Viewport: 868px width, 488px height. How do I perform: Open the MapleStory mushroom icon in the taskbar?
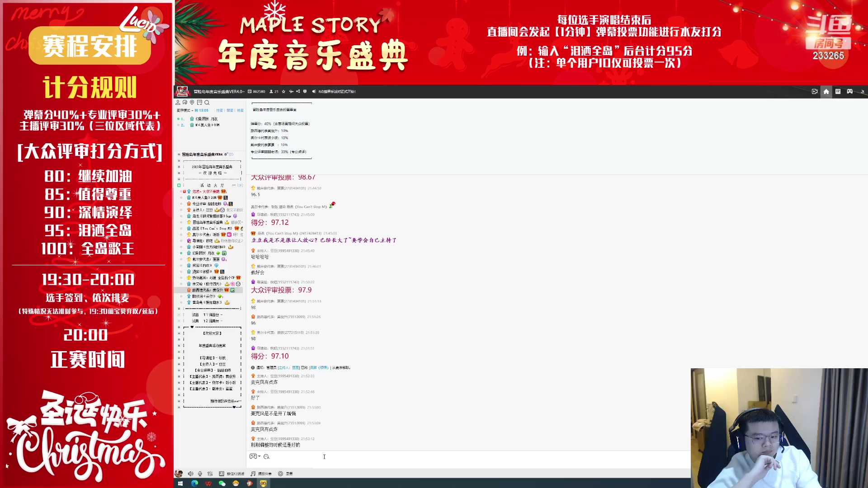236,483
